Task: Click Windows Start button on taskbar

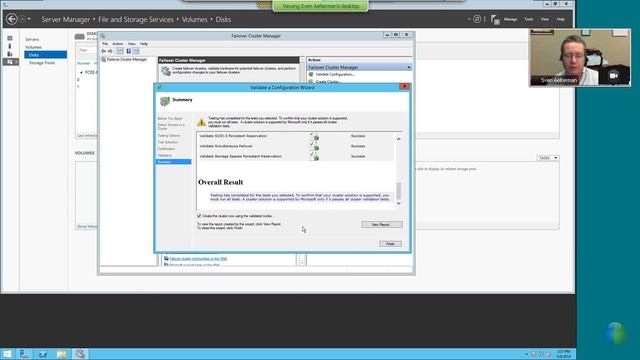Action: (7, 354)
